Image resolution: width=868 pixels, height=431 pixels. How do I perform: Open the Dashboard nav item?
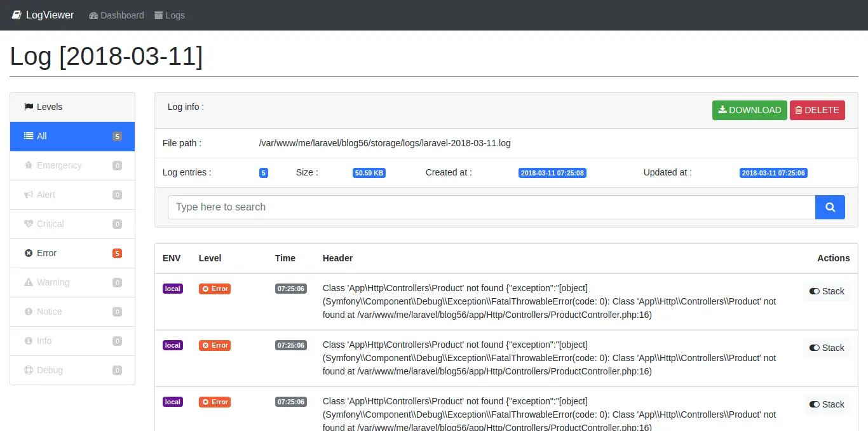click(x=117, y=15)
